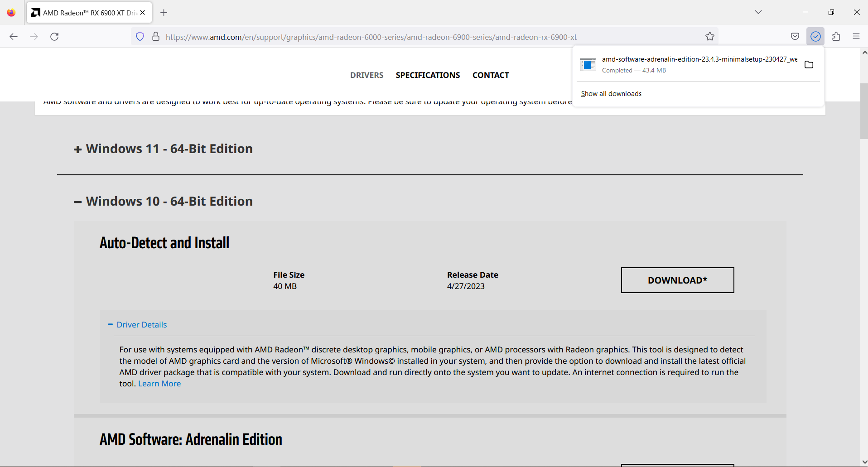
Task: Save page to Pocket
Action: click(795, 36)
